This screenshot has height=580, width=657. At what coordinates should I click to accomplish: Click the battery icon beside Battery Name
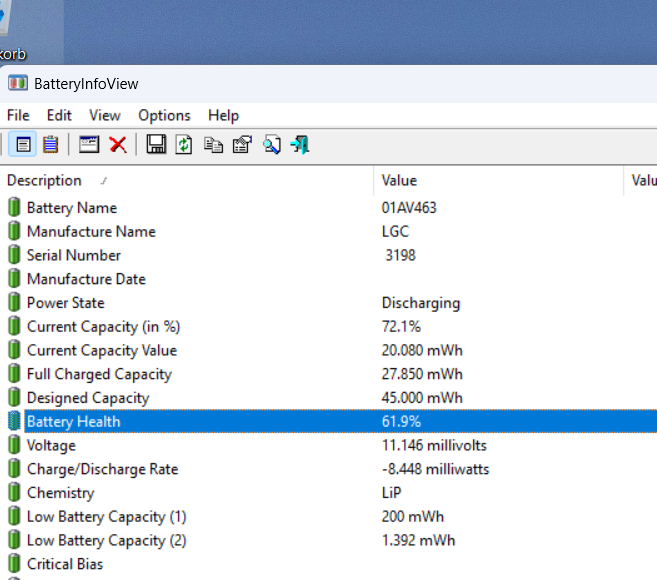click(14, 207)
